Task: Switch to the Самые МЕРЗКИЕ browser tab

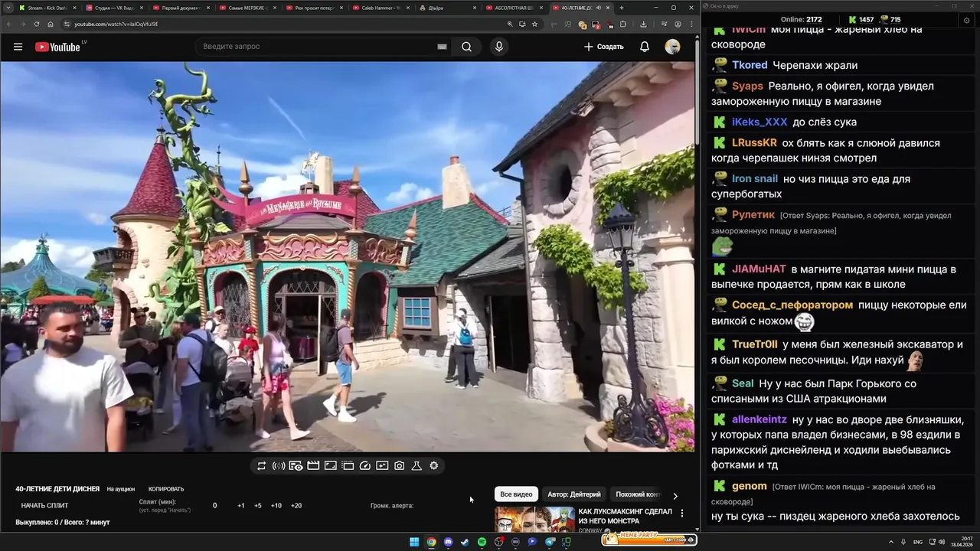Action: [247, 8]
